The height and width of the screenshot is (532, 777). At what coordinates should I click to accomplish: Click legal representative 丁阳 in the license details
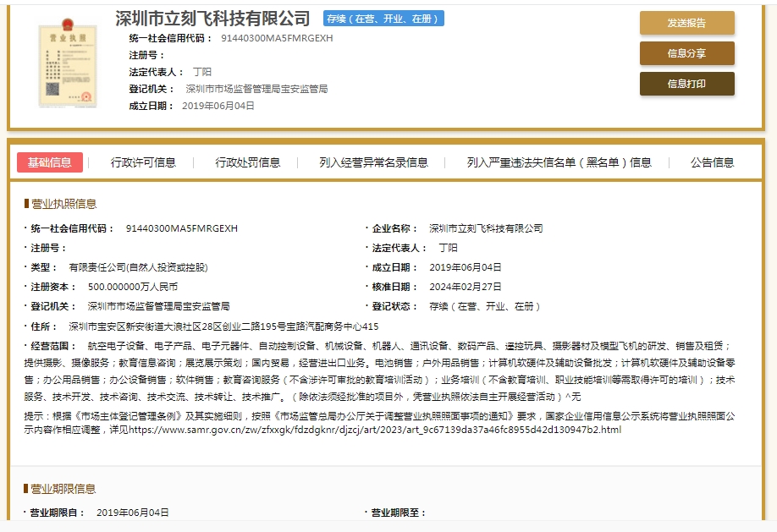coord(448,248)
